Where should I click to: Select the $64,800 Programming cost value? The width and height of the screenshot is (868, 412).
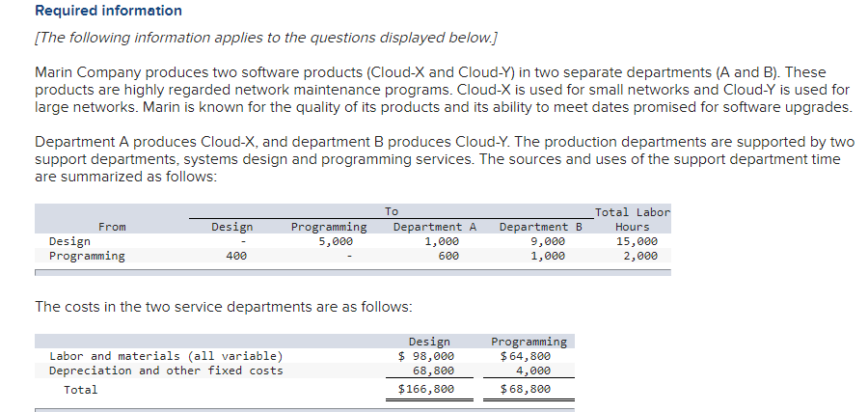tap(526, 356)
